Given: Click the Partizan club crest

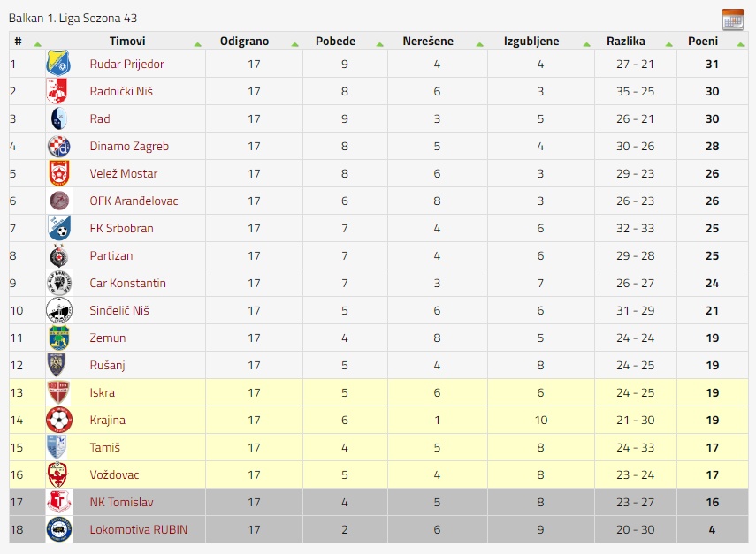Looking at the screenshot, I should (59, 256).
